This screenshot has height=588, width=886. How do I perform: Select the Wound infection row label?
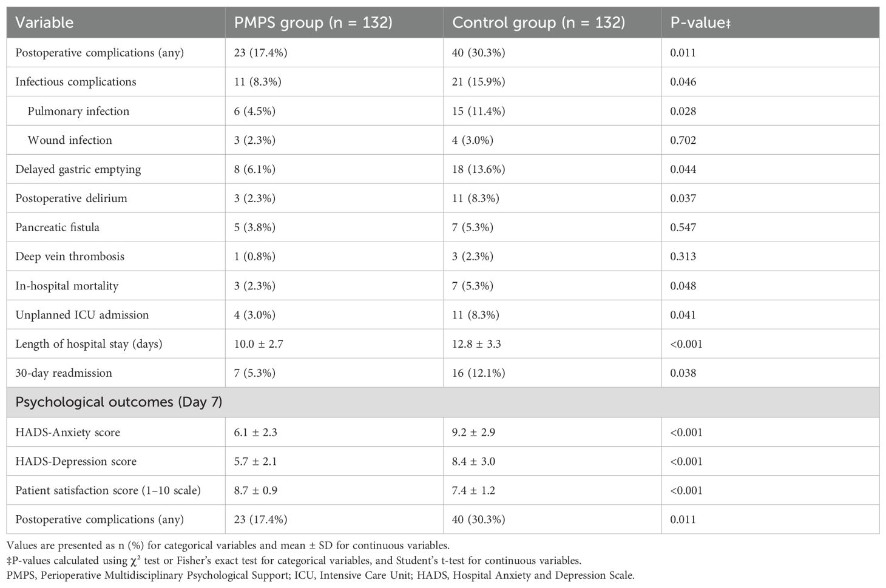[x=70, y=140]
